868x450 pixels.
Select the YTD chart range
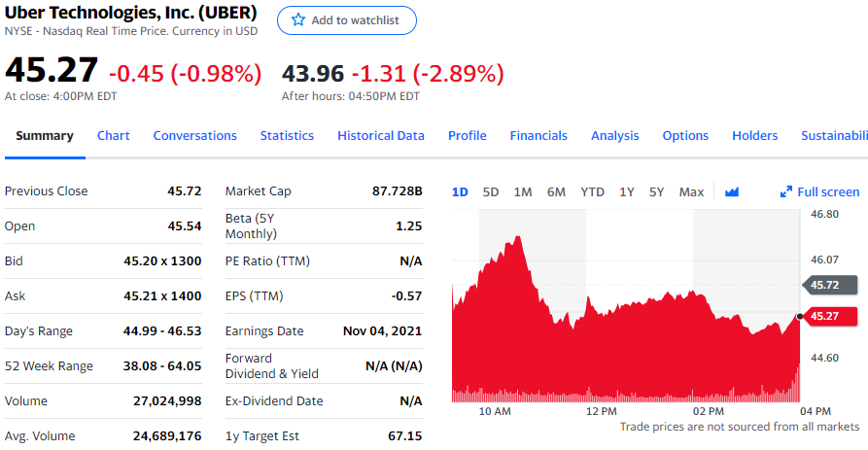(x=593, y=191)
